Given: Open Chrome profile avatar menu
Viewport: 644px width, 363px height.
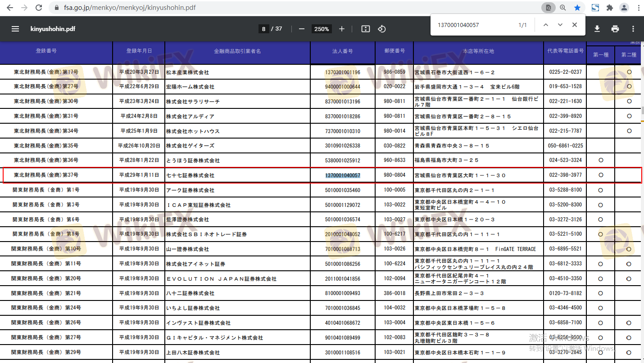Looking at the screenshot, I should tap(624, 8).
